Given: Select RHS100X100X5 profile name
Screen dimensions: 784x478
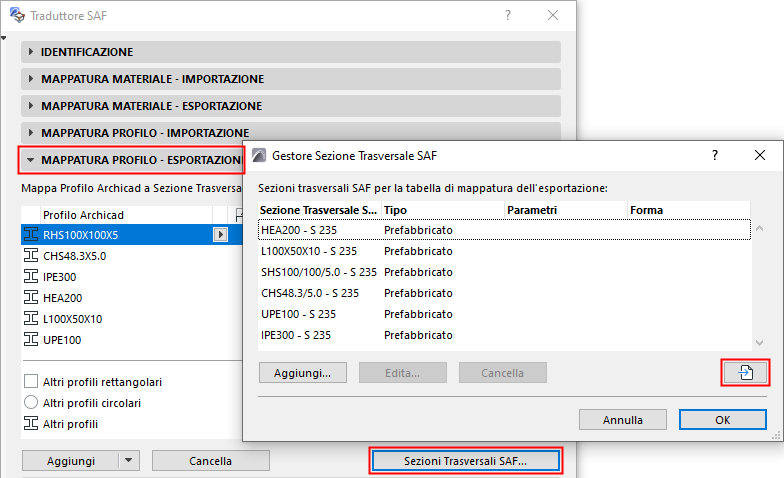Looking at the screenshot, I should tap(80, 235).
